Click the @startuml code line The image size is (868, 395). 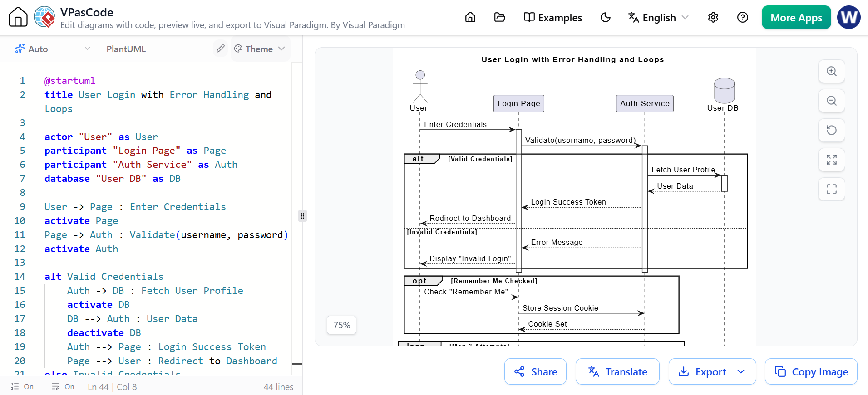pos(70,81)
